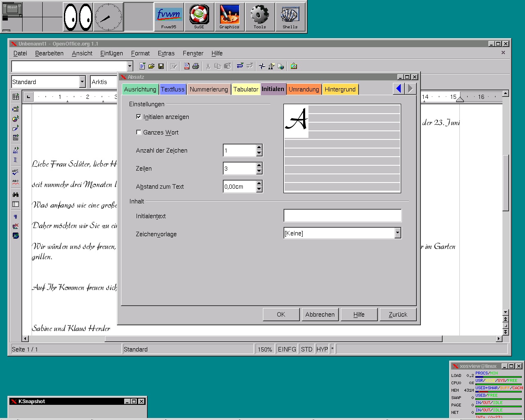Screen dimensions: 525x420
Task: Enable the Ganzes Wort checkbox
Action: pyautogui.click(x=139, y=132)
